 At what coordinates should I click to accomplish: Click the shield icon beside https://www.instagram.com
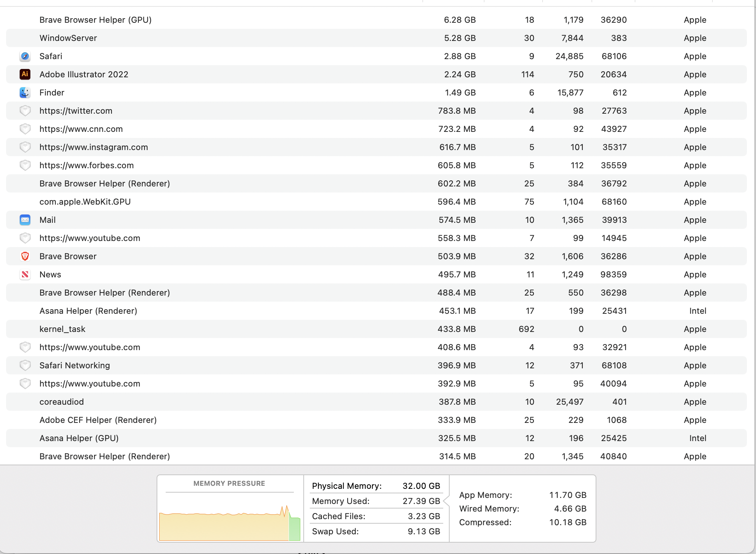tap(25, 147)
